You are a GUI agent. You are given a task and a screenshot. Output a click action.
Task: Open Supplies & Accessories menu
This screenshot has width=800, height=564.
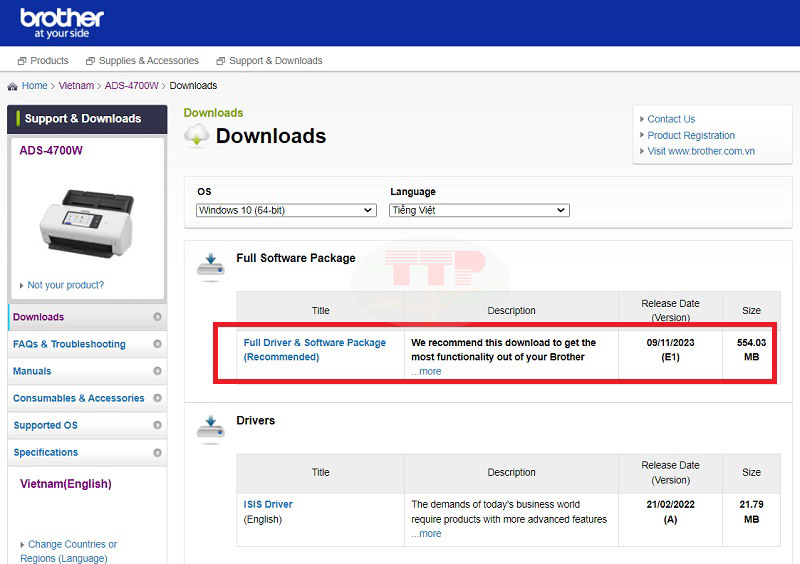click(142, 61)
